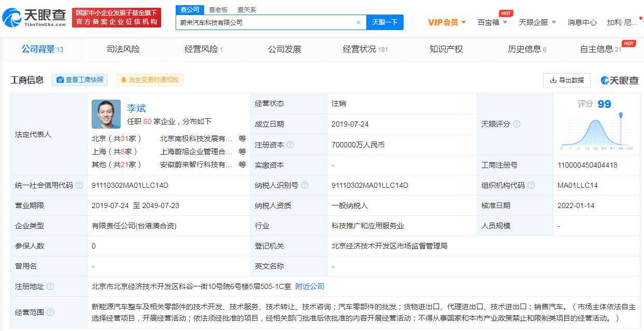Click help icon beside 统一社会信用代码

pyautogui.click(x=79, y=185)
